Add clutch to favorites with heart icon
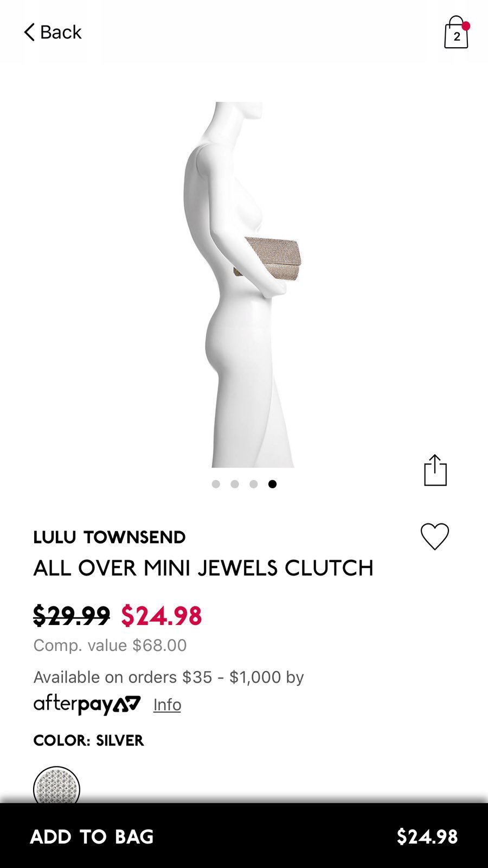The width and height of the screenshot is (488, 868). pos(435,537)
